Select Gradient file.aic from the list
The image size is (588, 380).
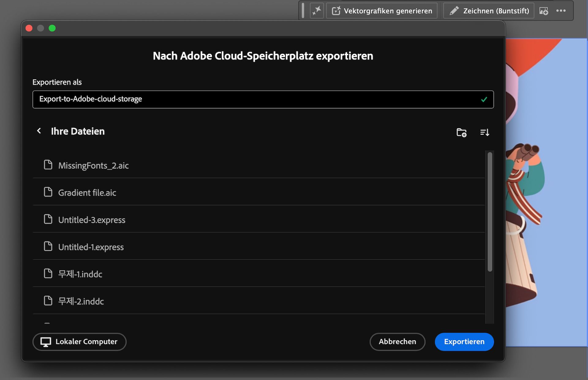point(87,192)
